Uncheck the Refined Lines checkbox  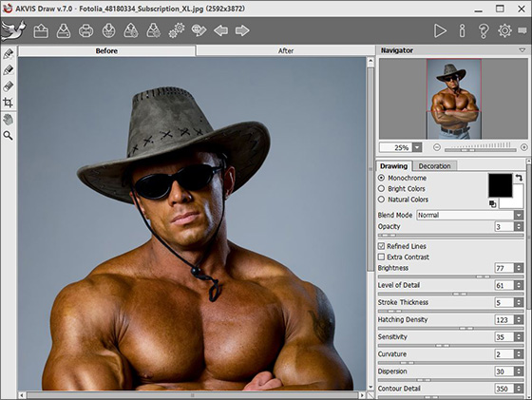(x=381, y=246)
